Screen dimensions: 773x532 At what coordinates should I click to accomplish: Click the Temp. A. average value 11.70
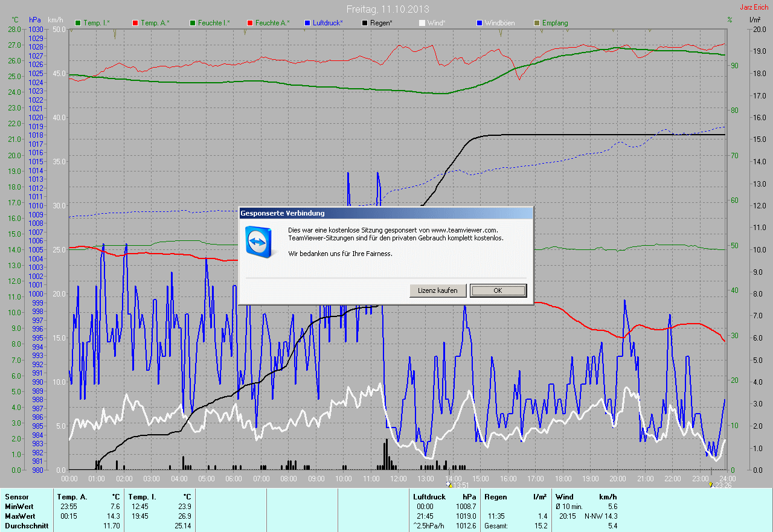tap(112, 526)
